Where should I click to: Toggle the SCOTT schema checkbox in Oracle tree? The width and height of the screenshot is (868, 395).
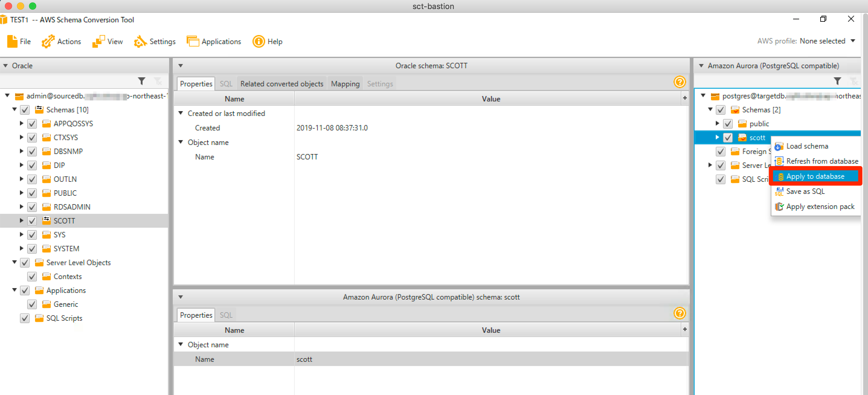pyautogui.click(x=32, y=221)
